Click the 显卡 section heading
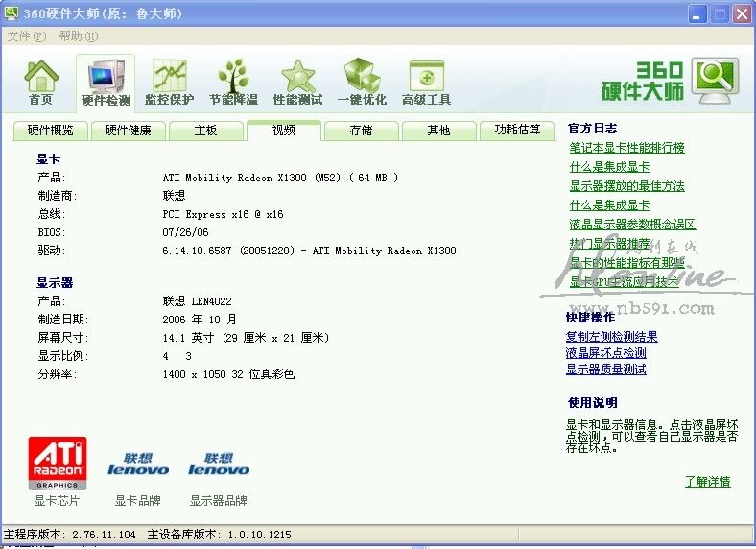 coord(49,159)
